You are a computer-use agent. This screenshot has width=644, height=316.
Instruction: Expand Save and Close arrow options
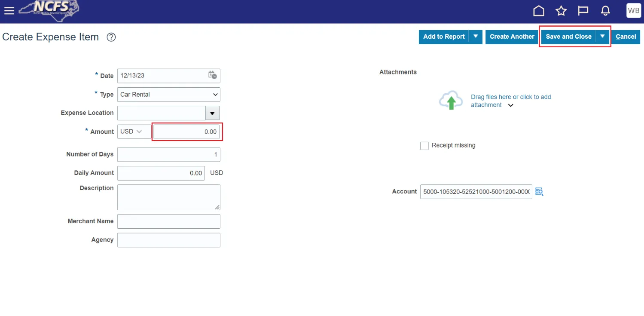[x=603, y=37]
